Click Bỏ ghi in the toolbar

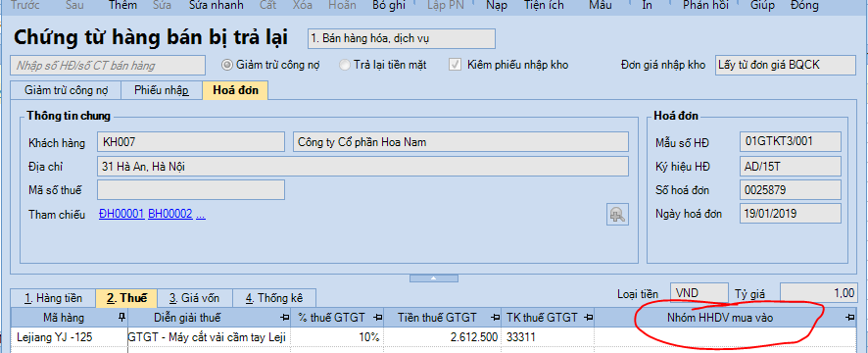pos(389,6)
